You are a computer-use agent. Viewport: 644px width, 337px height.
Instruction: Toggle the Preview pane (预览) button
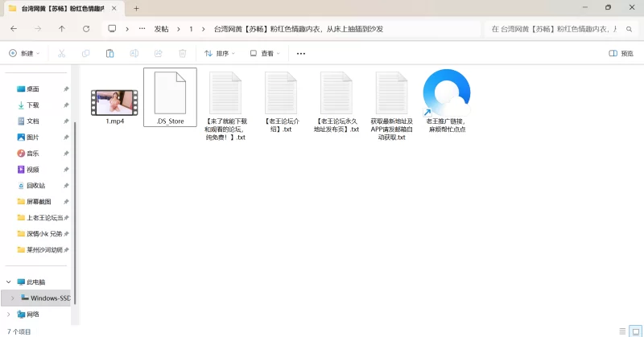pyautogui.click(x=621, y=53)
